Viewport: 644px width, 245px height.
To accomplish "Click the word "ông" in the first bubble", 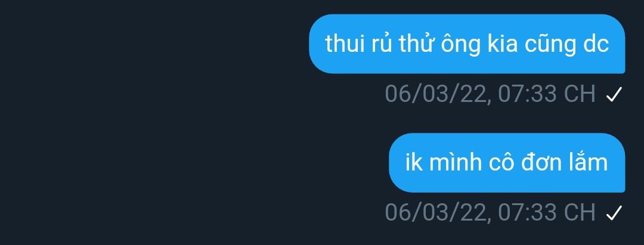I will click(x=460, y=44).
